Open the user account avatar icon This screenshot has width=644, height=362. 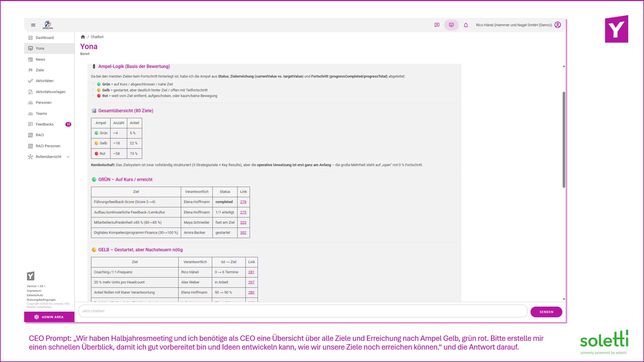pos(558,25)
